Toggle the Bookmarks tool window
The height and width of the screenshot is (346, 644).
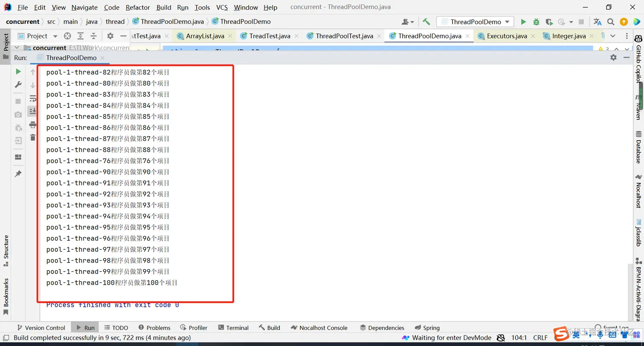6,297
